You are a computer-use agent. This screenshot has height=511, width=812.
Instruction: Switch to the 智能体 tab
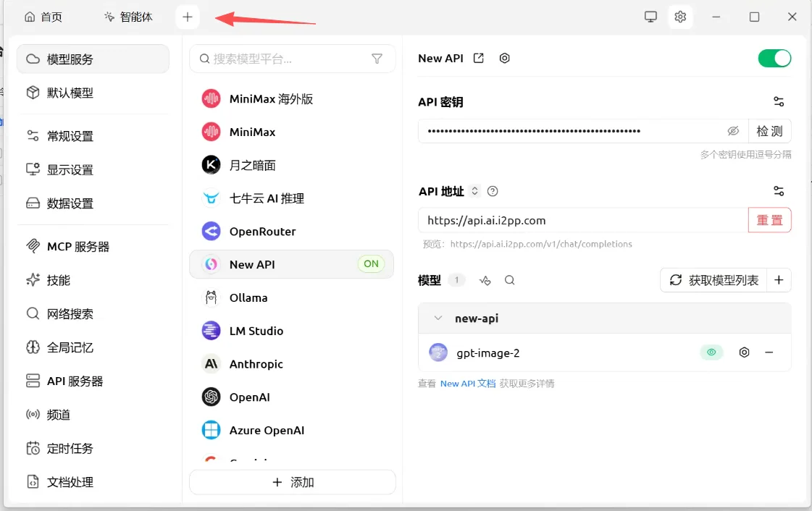(x=128, y=17)
